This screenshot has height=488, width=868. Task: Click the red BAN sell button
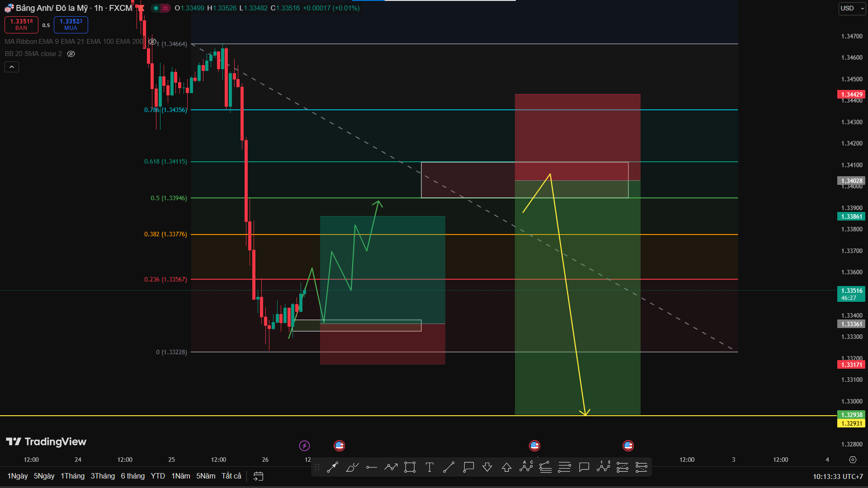[21, 25]
